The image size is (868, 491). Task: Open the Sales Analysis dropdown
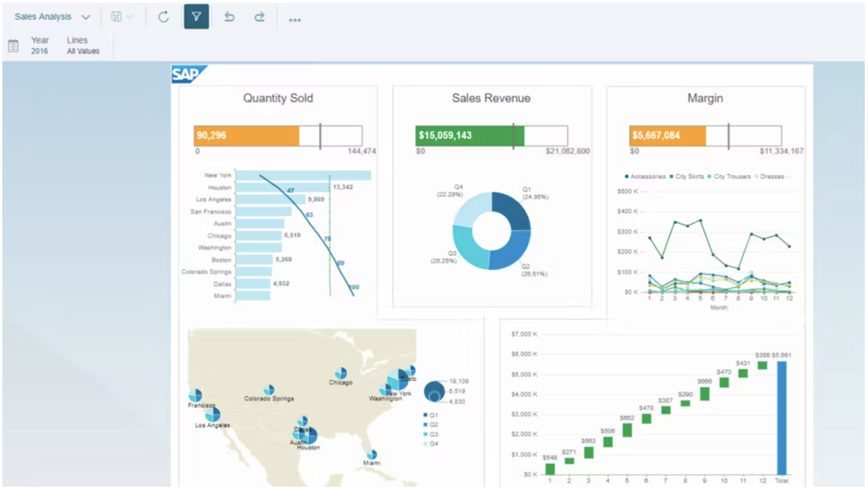click(x=52, y=17)
